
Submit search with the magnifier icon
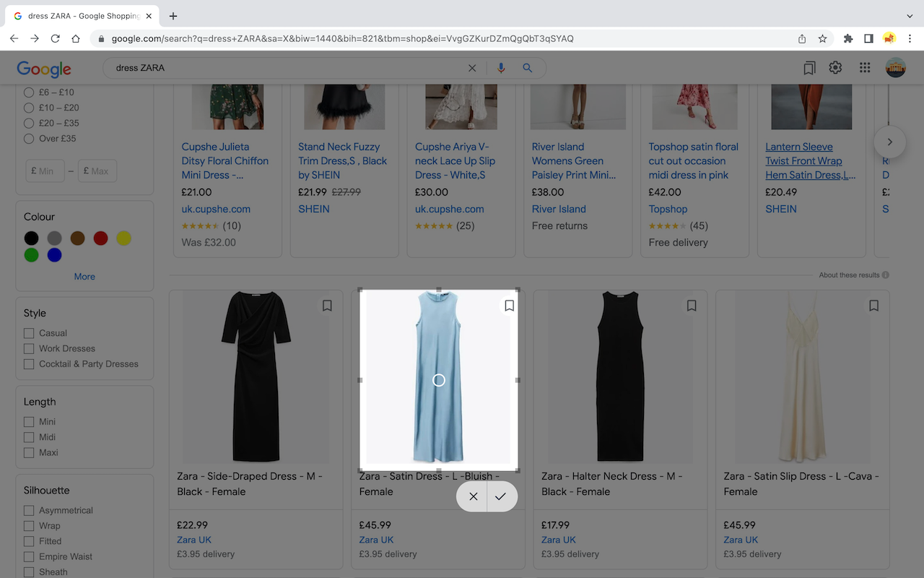(x=528, y=68)
